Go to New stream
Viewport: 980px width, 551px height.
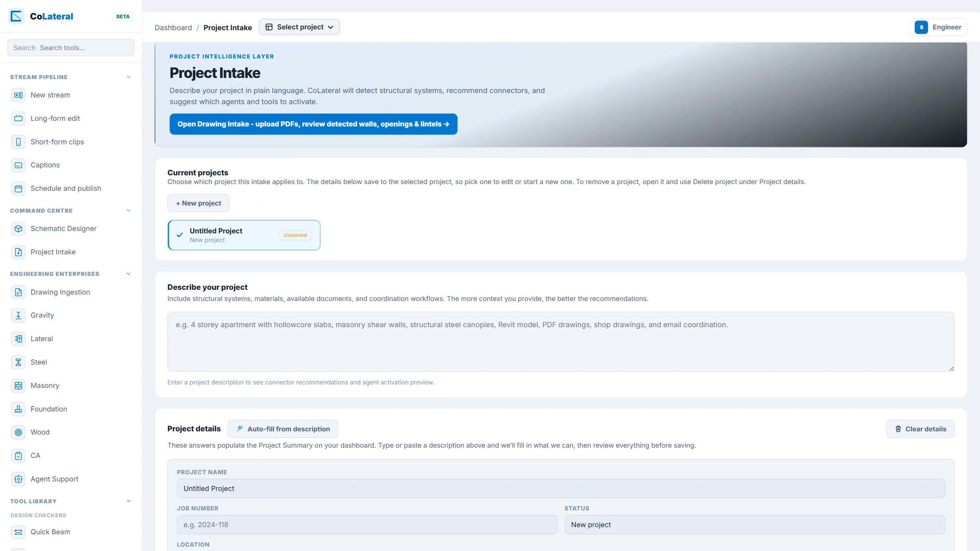pyautogui.click(x=50, y=95)
